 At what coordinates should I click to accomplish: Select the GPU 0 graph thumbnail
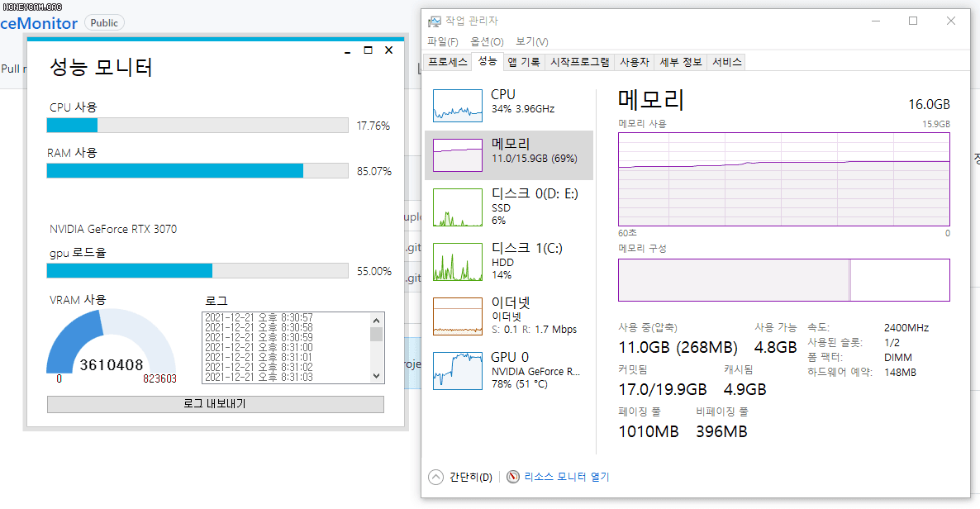point(458,370)
